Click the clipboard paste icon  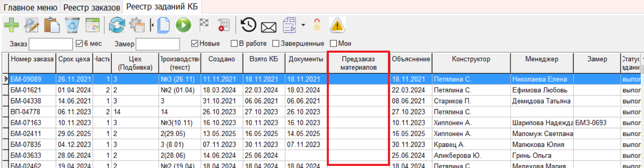[x=52, y=25]
